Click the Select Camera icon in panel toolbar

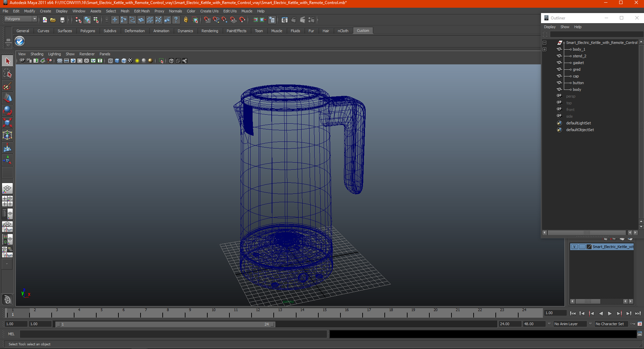[22, 61]
